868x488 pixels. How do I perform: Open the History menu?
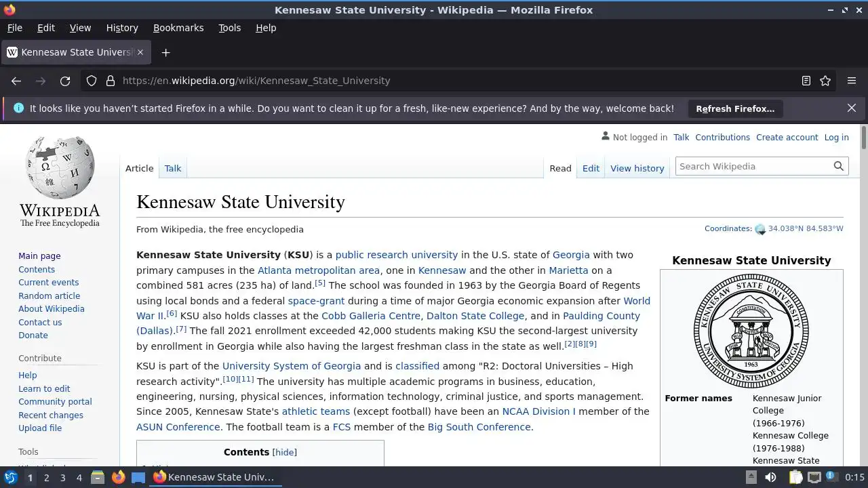click(122, 28)
